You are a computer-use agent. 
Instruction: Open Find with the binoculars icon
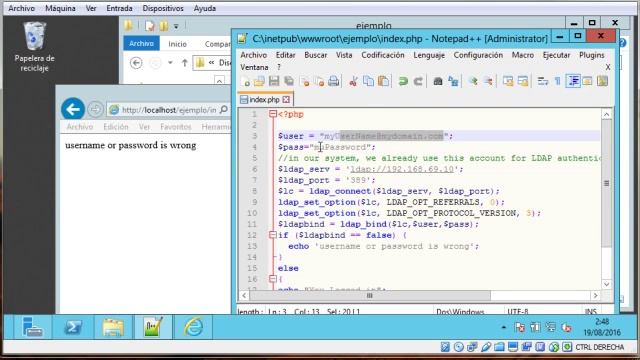point(438,81)
